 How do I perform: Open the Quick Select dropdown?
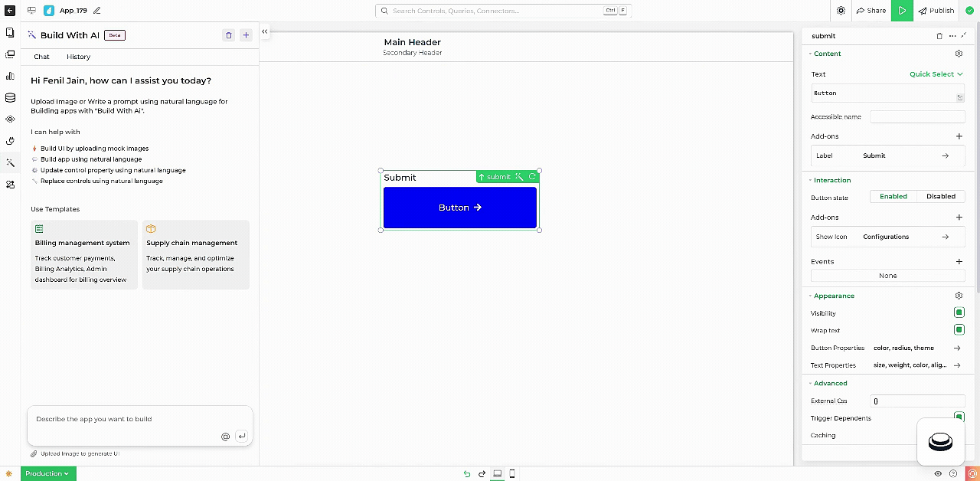[936, 74]
